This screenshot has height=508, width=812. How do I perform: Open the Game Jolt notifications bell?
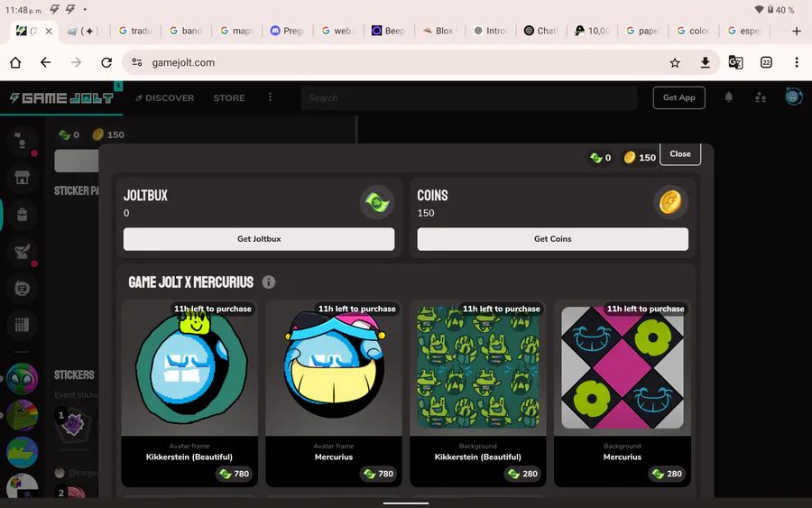tap(729, 97)
